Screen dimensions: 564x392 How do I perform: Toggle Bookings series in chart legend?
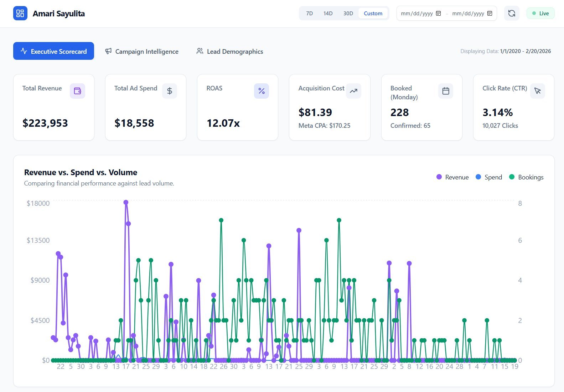pos(526,177)
